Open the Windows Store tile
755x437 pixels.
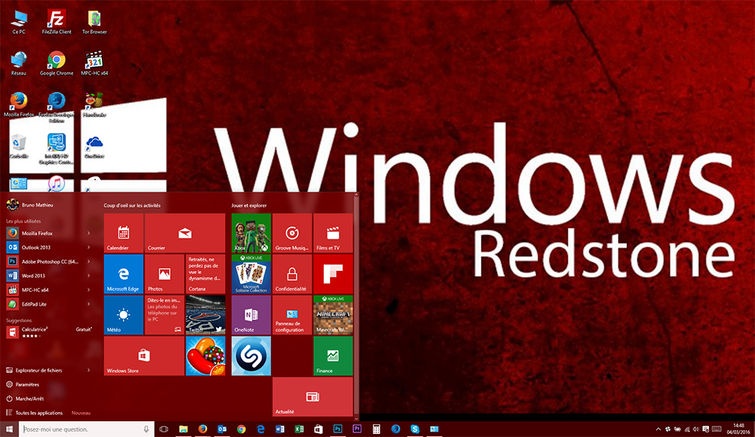click(x=144, y=356)
